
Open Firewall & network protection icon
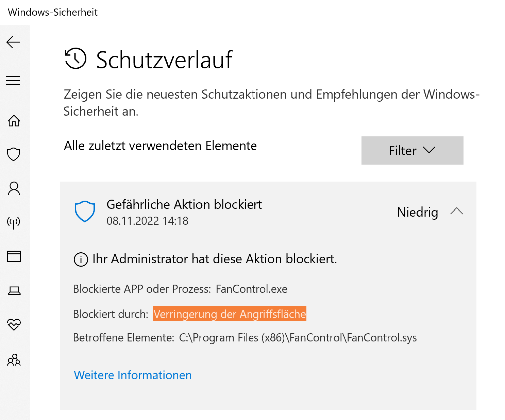pyautogui.click(x=14, y=222)
